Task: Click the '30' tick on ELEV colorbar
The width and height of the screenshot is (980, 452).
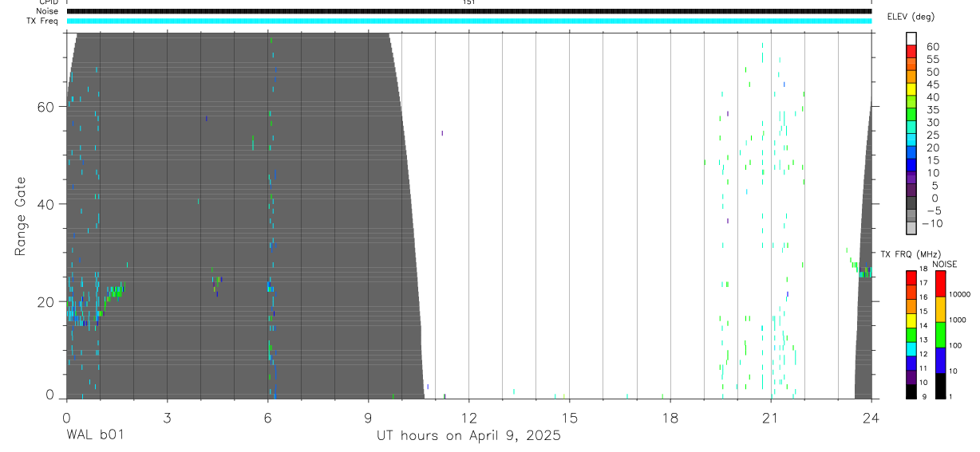Action: [x=932, y=122]
